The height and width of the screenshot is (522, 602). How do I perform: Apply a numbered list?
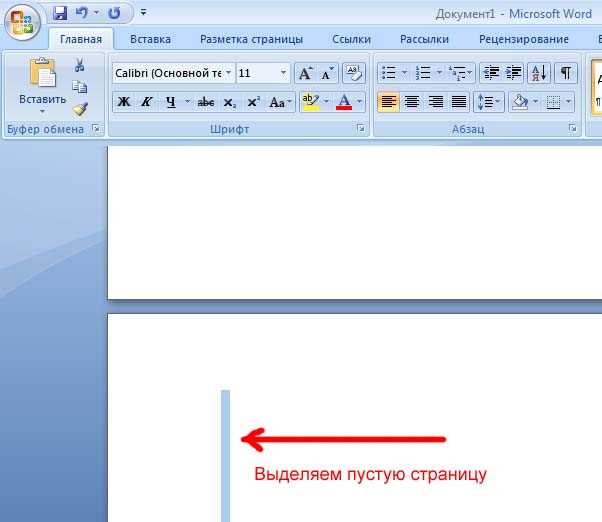pos(423,73)
